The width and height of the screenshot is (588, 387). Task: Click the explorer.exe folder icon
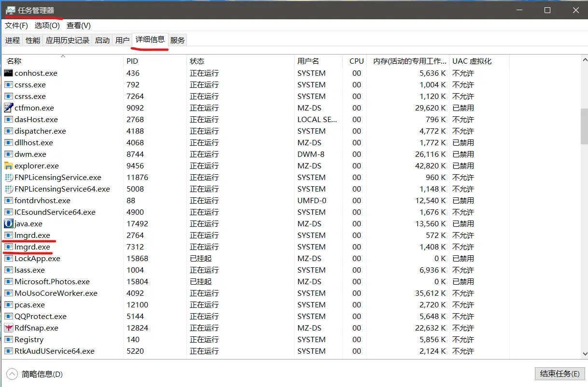[8, 166]
